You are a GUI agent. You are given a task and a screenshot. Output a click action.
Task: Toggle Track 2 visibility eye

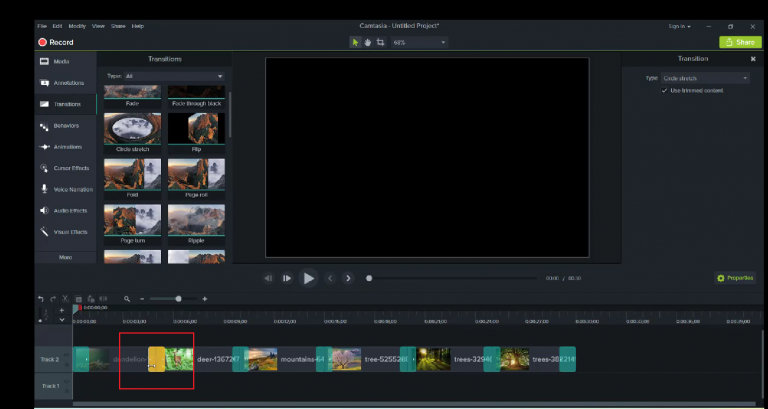pyautogui.click(x=67, y=356)
